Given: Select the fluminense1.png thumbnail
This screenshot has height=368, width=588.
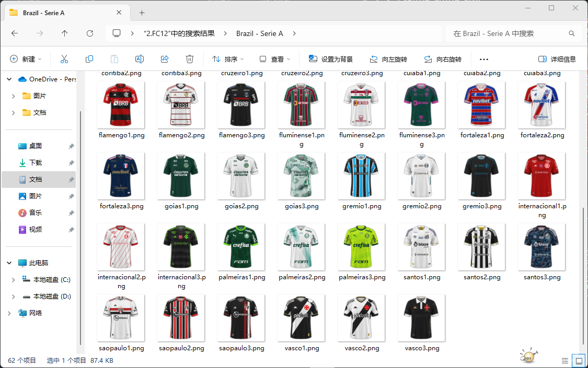Looking at the screenshot, I should tap(301, 105).
